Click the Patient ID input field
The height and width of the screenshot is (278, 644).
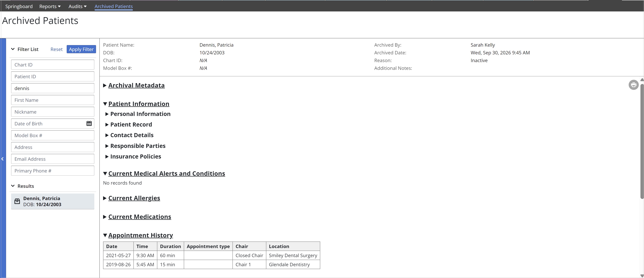tap(53, 76)
